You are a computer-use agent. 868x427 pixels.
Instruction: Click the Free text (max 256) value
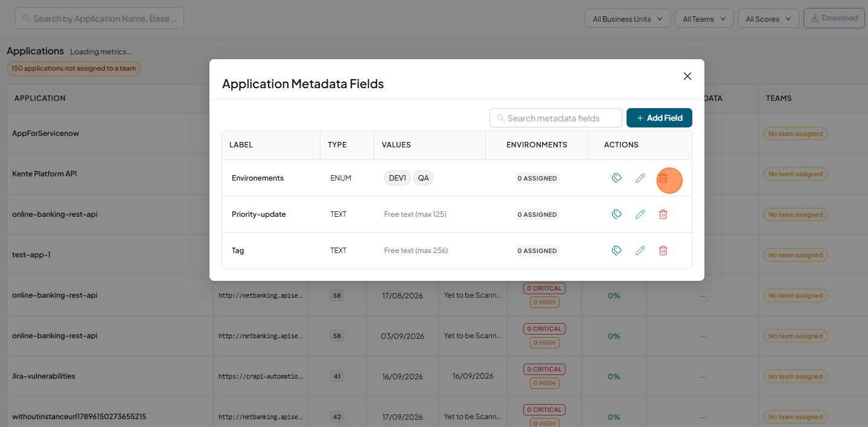(416, 251)
